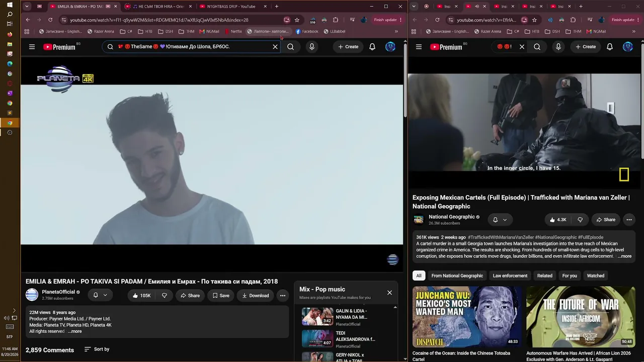Dislike the National Geographic video
This screenshot has height=362, width=644.
click(x=580, y=220)
